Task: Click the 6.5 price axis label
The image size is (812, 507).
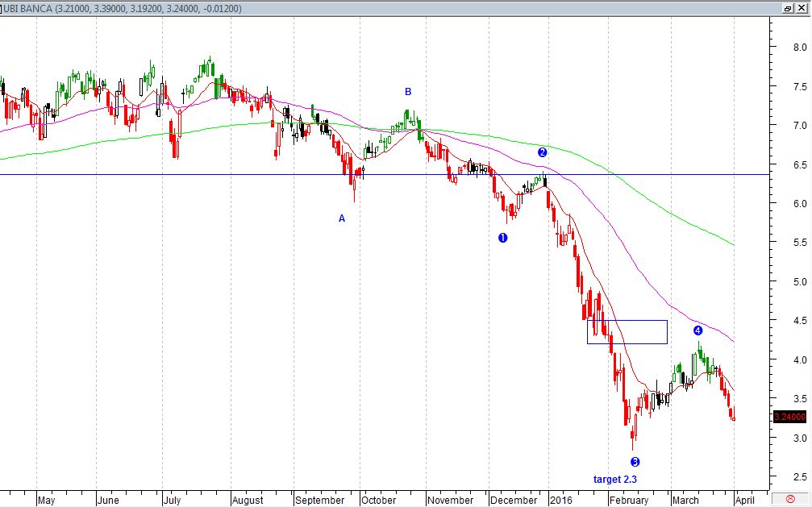Action: (800, 164)
